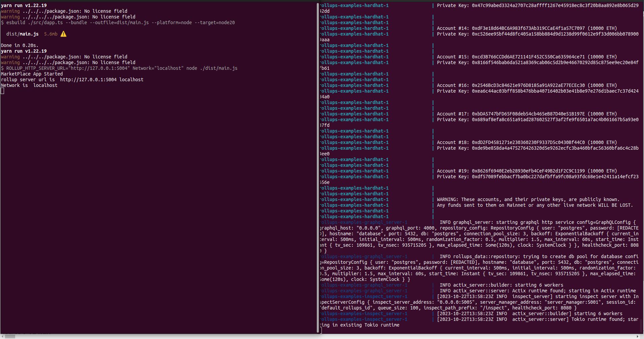Screen dimensions: 644x339
Task: Grab the horizontal scrollbar thumb at the bottom
Action: tap(10, 336)
